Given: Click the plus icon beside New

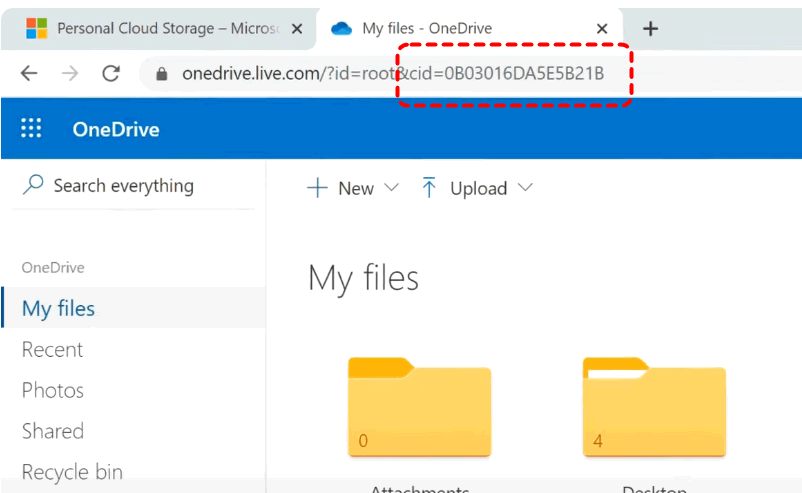Looking at the screenshot, I should (x=317, y=188).
